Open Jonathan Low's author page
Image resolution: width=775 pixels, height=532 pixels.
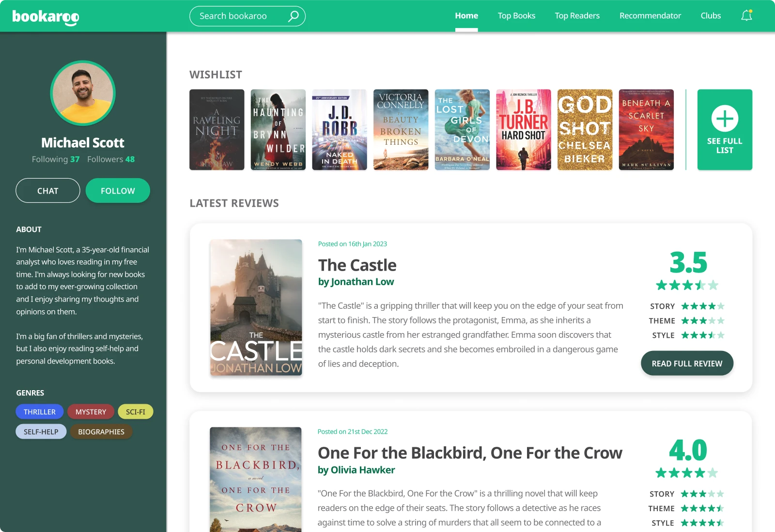[361, 281]
